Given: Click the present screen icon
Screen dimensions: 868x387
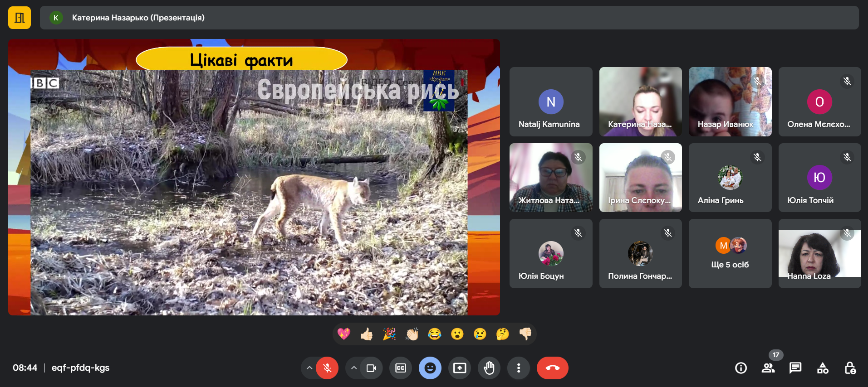Looking at the screenshot, I should coord(460,368).
